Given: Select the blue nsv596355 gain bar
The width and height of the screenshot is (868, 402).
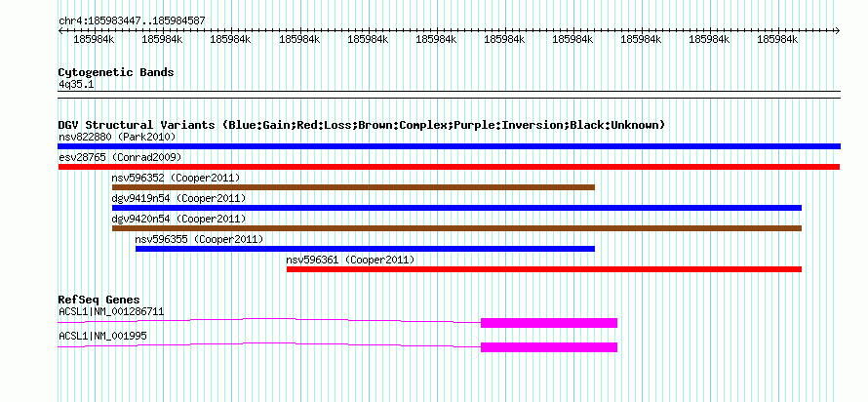Looking at the screenshot, I should 365,249.
